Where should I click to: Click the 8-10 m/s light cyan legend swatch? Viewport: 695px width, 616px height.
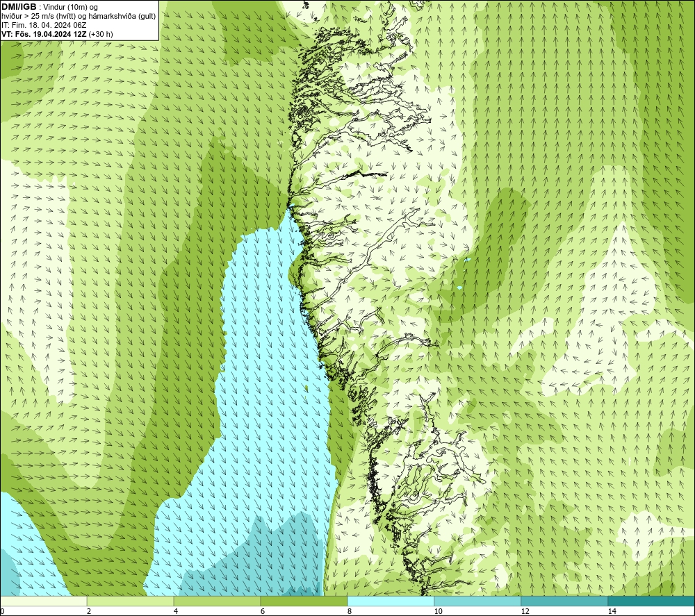(391, 601)
